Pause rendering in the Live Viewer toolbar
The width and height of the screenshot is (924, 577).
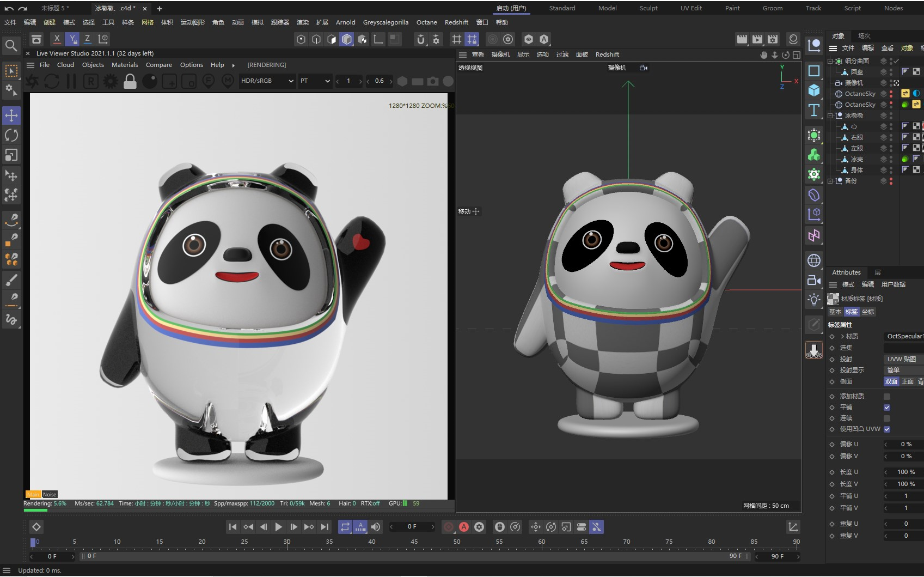(x=71, y=81)
